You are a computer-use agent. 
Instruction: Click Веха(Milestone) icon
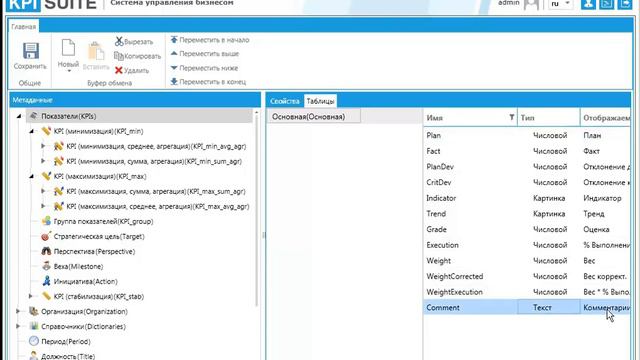tap(46, 266)
